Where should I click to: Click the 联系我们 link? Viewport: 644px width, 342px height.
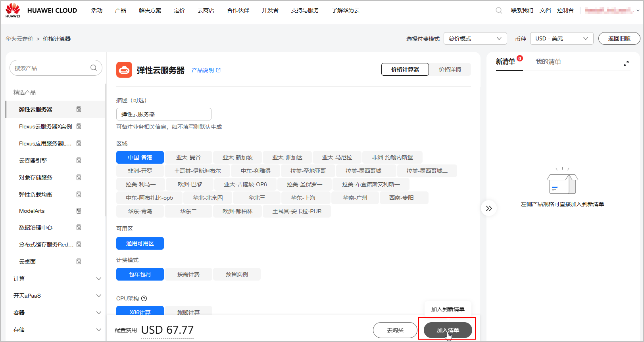point(522,10)
